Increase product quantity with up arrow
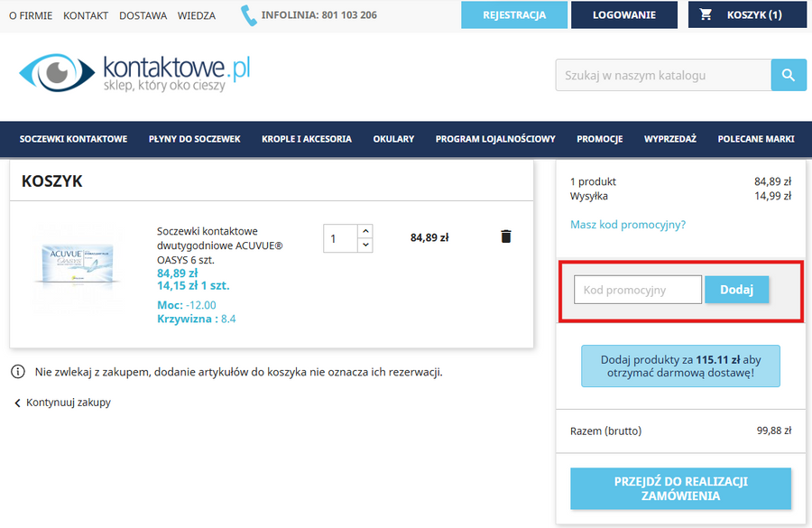The height and width of the screenshot is (528, 812). click(x=364, y=231)
